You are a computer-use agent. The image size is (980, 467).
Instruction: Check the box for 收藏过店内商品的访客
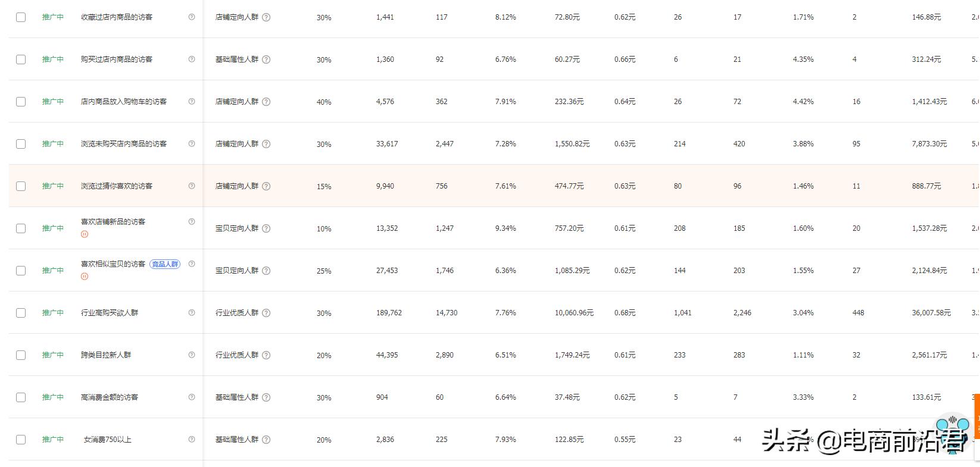click(x=21, y=17)
